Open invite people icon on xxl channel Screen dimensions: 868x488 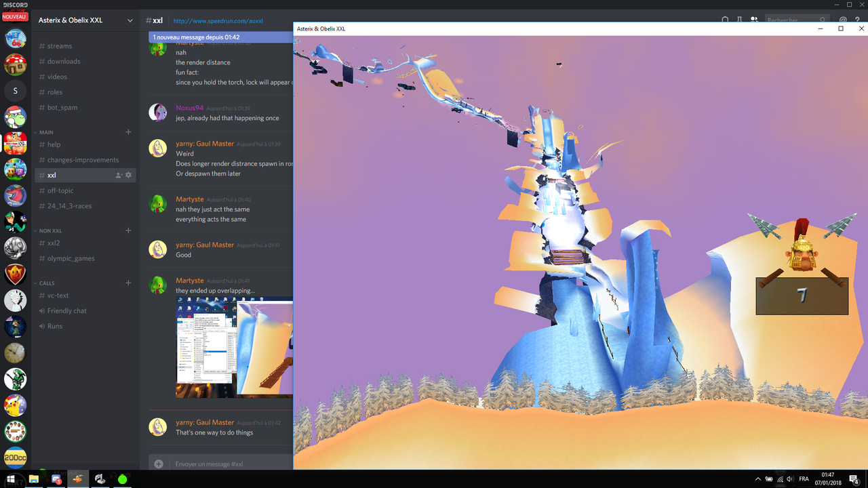119,175
